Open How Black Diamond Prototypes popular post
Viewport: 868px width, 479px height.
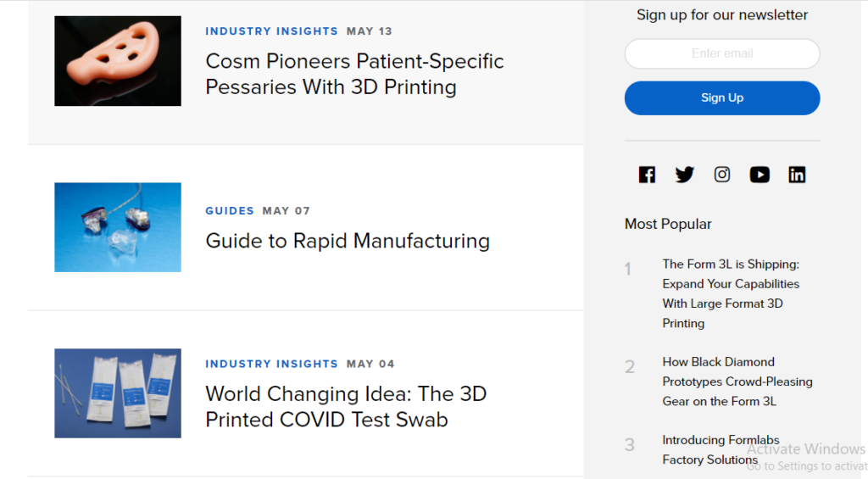pyautogui.click(x=737, y=382)
